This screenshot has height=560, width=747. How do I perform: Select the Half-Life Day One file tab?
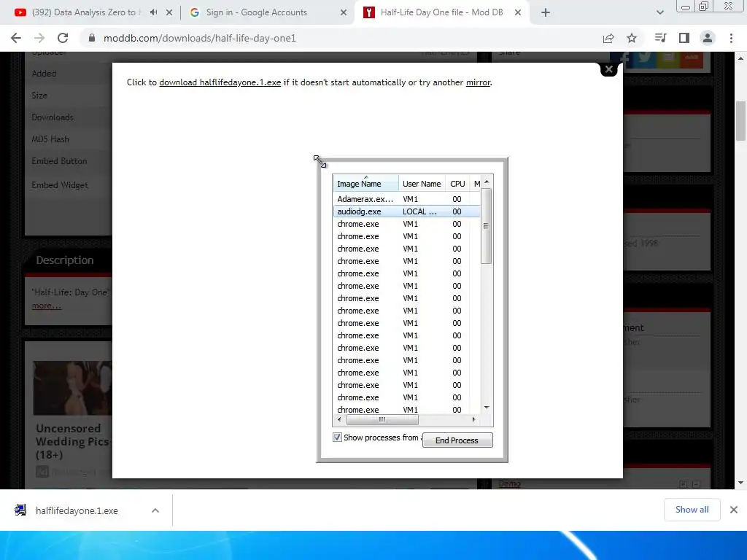tap(441, 12)
